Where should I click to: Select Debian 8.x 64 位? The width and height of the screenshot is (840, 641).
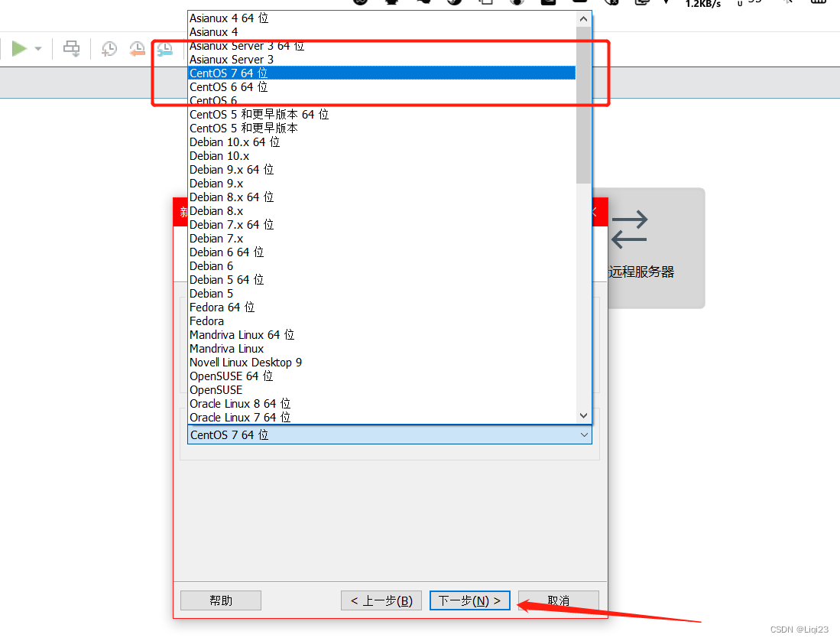382,197
